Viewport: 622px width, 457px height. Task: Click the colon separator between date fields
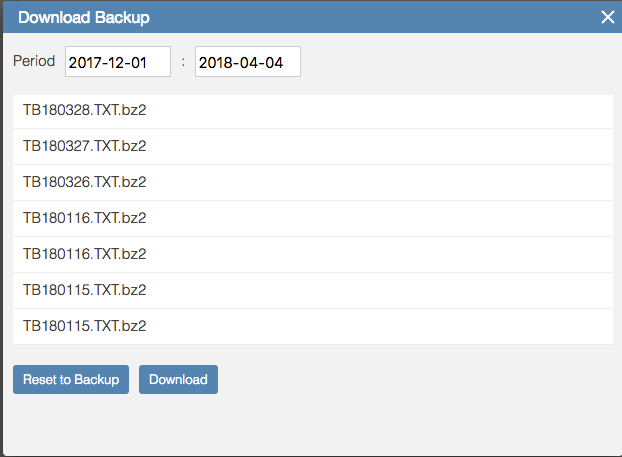(183, 62)
